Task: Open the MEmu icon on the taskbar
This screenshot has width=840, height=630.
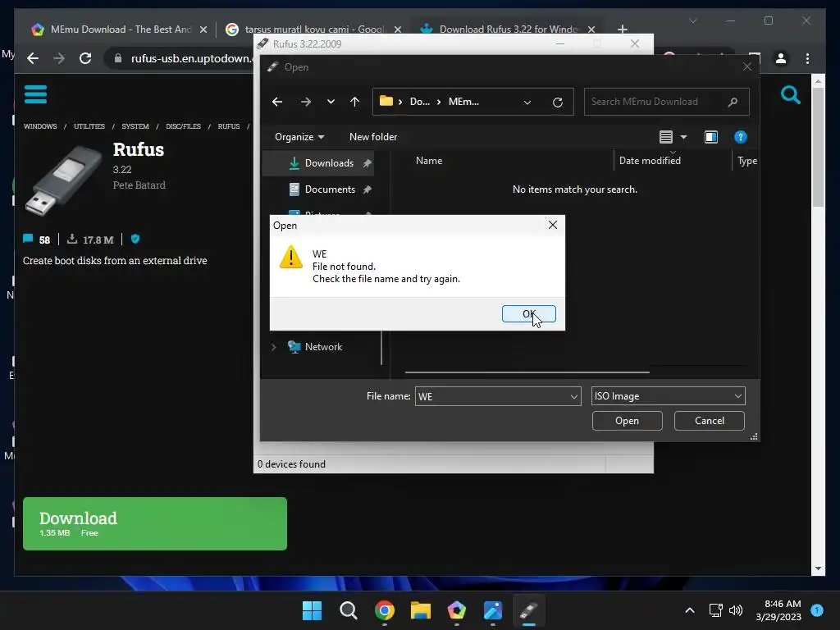Action: point(456,610)
